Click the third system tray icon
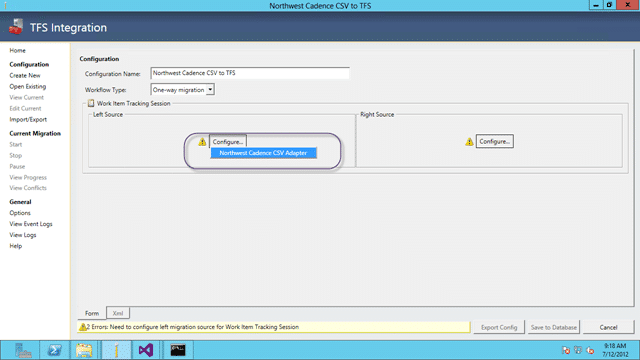The height and width of the screenshot is (360, 640). (590, 350)
